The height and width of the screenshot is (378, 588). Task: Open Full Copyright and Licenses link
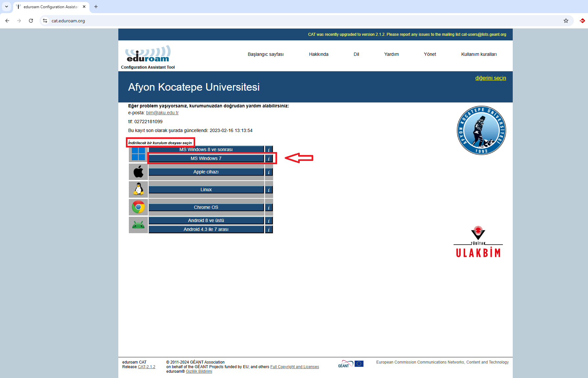click(x=294, y=367)
